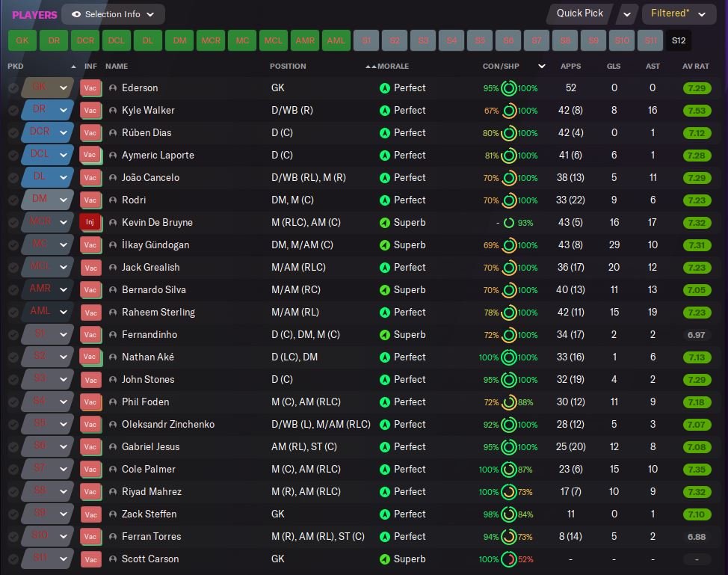Open the S1 position dropdown for Fernandinho
This screenshot has height=575, width=728.
pos(48,334)
